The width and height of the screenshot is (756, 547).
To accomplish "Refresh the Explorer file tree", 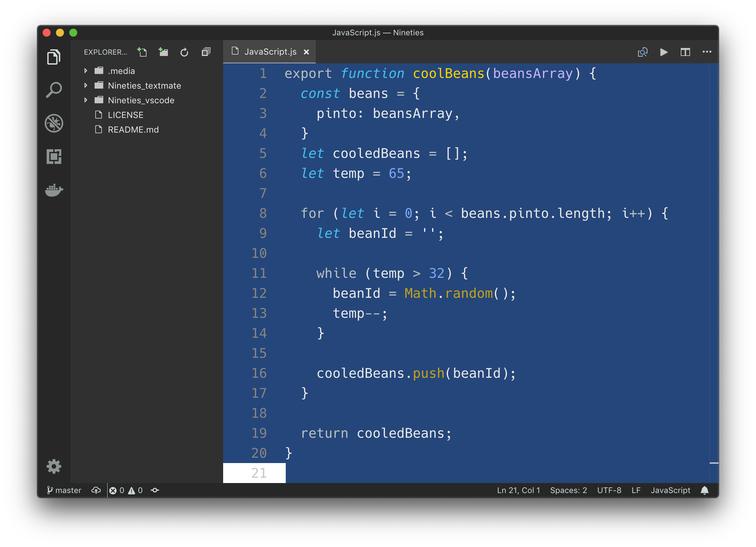I will point(184,52).
